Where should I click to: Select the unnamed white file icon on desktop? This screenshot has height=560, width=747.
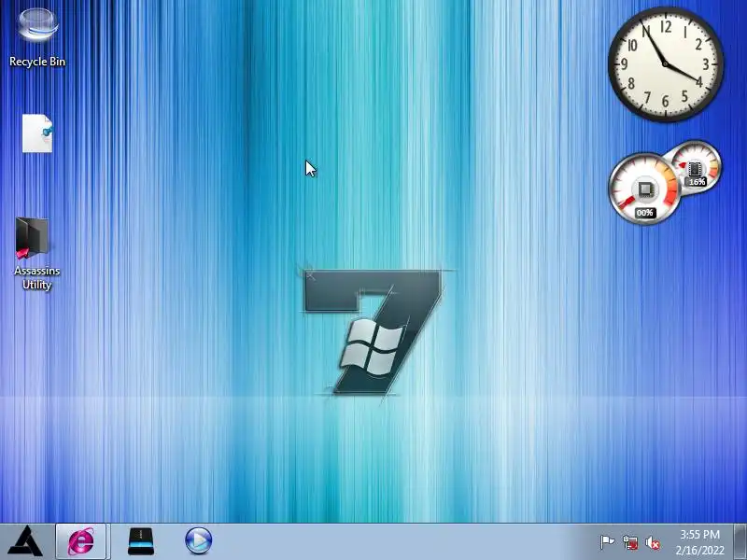point(37,133)
